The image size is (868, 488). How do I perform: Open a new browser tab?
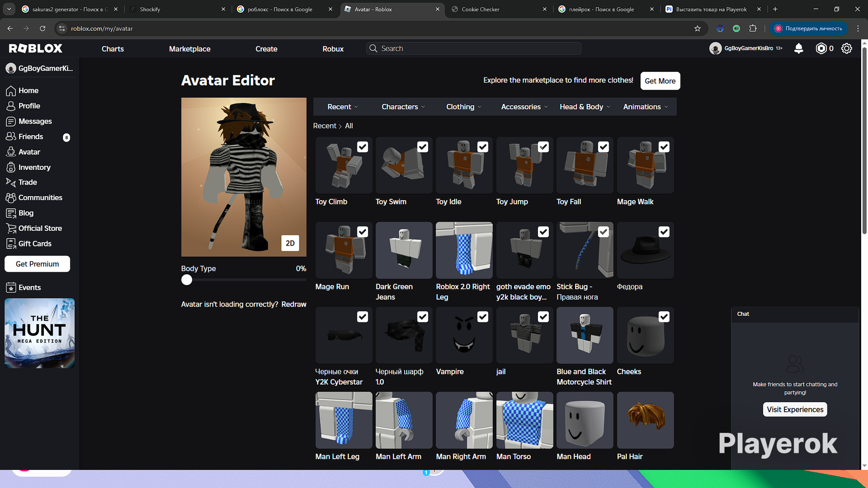coord(775,9)
